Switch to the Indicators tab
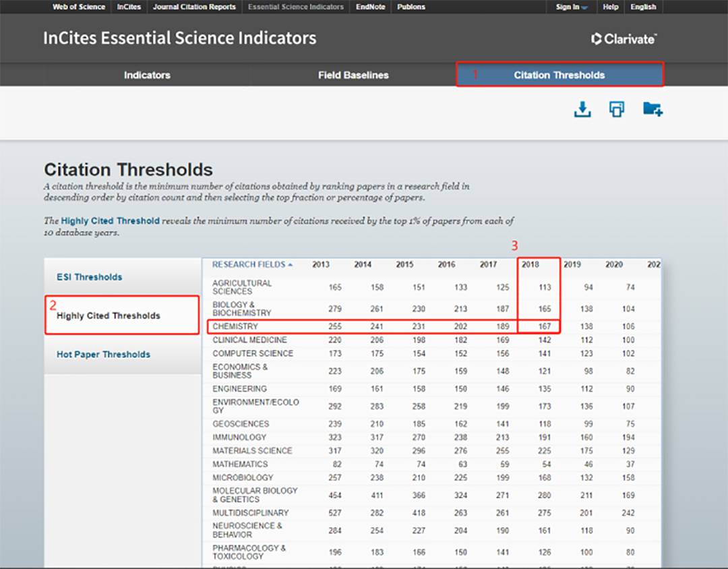The width and height of the screenshot is (728, 569). 147,76
